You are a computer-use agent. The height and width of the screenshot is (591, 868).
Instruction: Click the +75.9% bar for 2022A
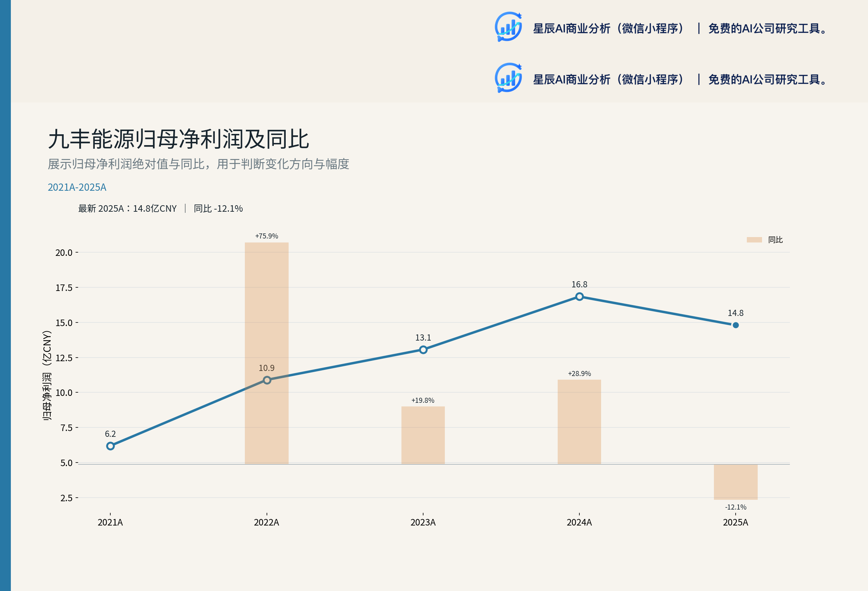pyautogui.click(x=267, y=353)
